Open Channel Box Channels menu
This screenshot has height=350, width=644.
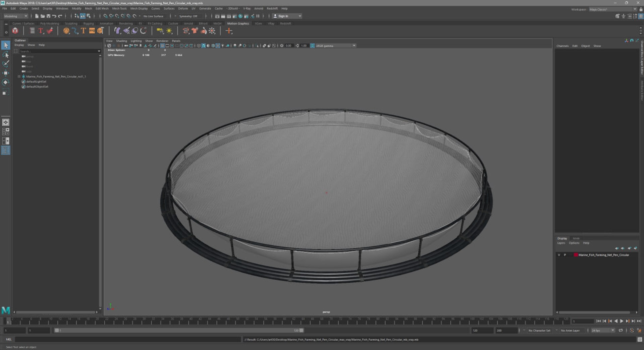[x=562, y=46]
